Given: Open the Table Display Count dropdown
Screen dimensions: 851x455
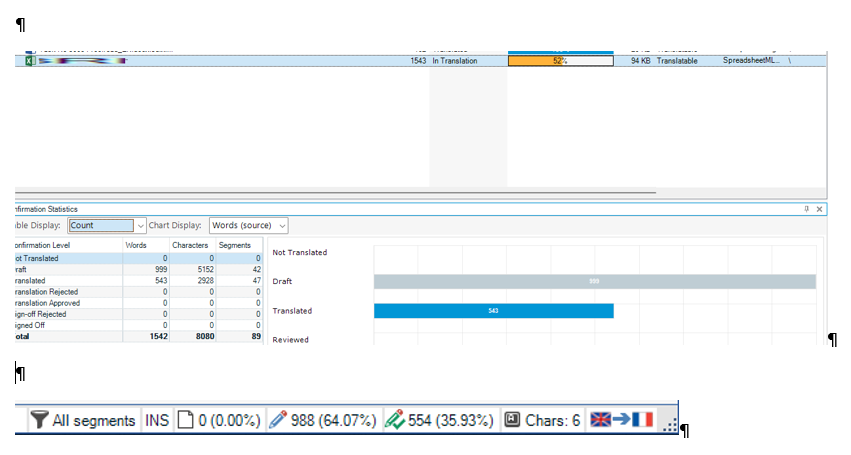Looking at the screenshot, I should coord(140,225).
